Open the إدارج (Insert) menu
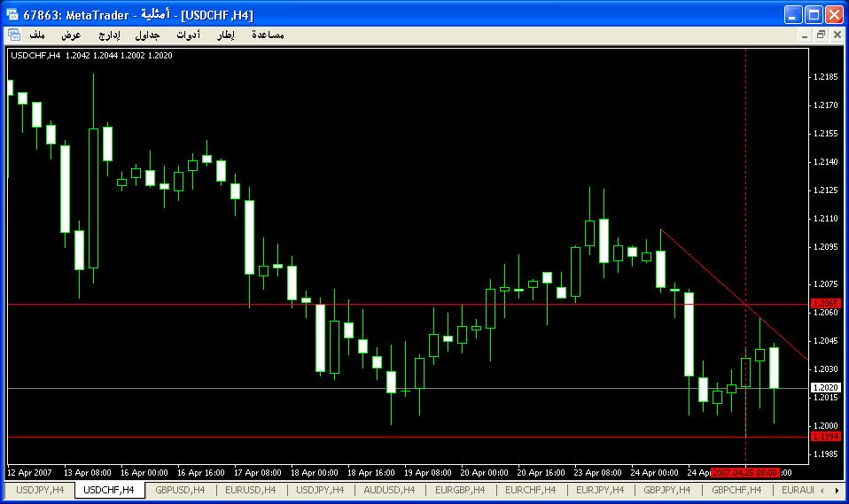Viewport: 849px width, 504px height. click(109, 35)
